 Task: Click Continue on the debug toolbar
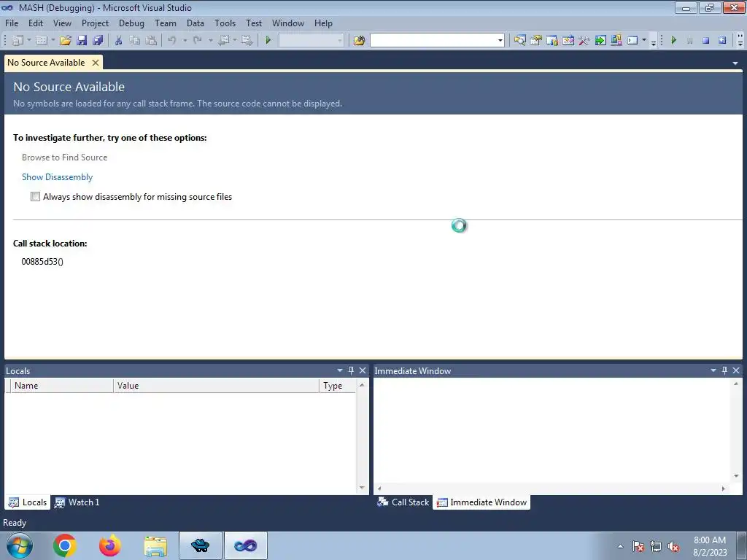(x=673, y=41)
